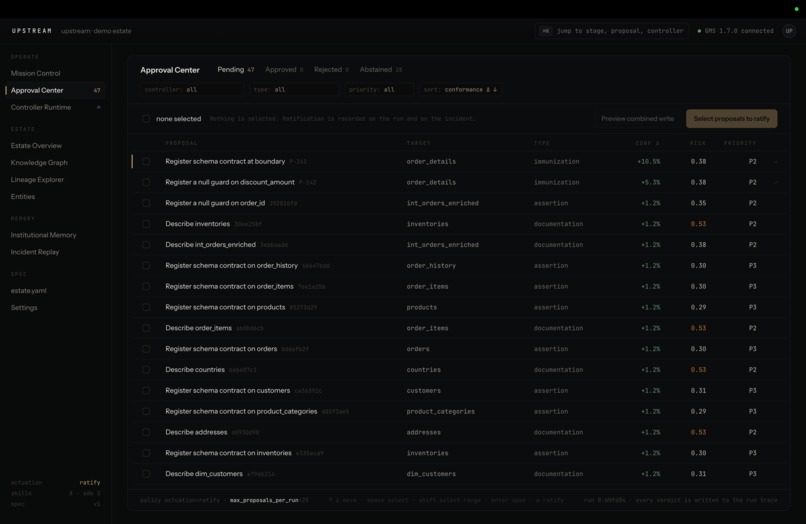Click 'GMS 1.7.0 connected' status
The height and width of the screenshot is (524, 806).
coord(735,31)
